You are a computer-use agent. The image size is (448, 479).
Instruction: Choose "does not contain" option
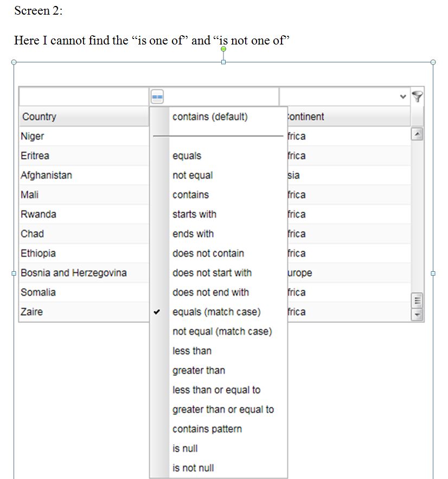tap(208, 253)
